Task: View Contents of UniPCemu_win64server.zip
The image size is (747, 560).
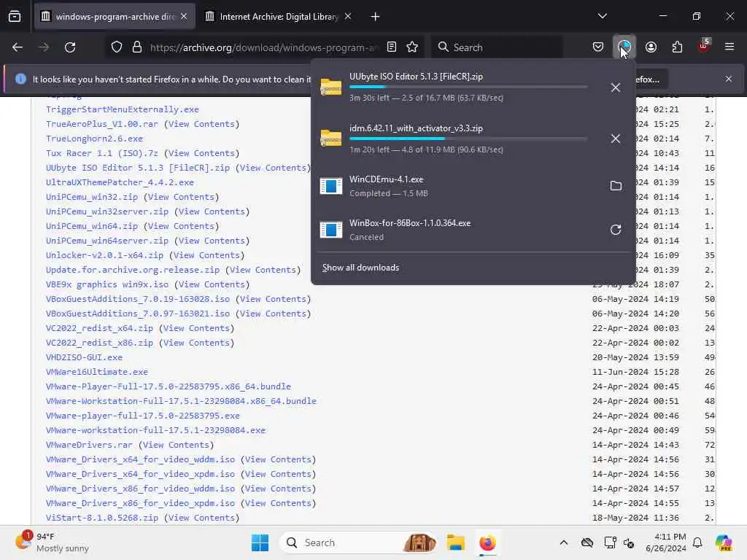Action: coord(212,241)
